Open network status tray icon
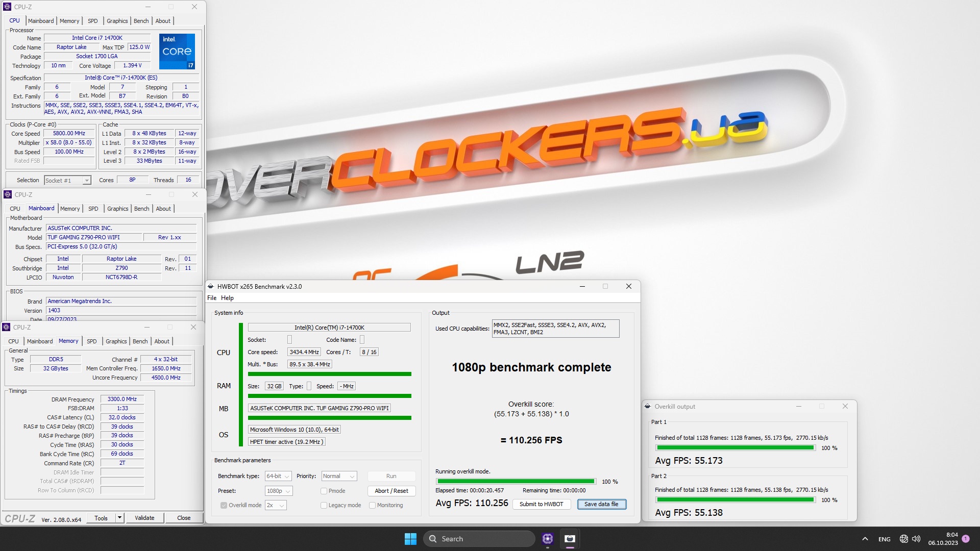The image size is (980, 551). (903, 539)
